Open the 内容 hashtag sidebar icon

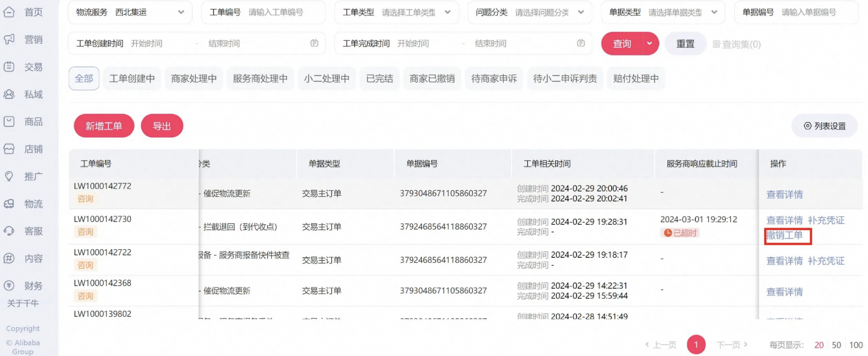pyautogui.click(x=9, y=258)
